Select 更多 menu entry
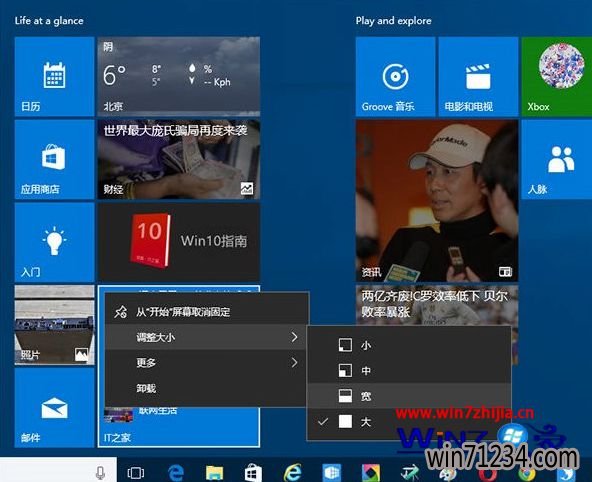Image resolution: width=592 pixels, height=482 pixels. (x=207, y=363)
